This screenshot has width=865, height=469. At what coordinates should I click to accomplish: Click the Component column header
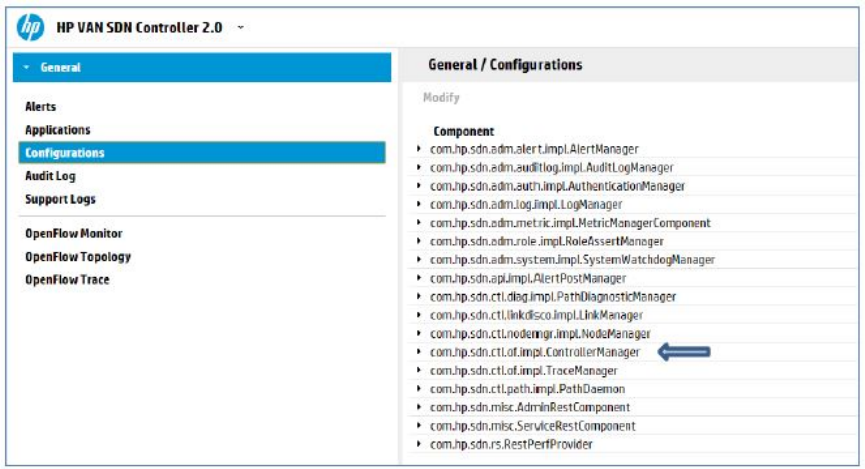point(463,131)
